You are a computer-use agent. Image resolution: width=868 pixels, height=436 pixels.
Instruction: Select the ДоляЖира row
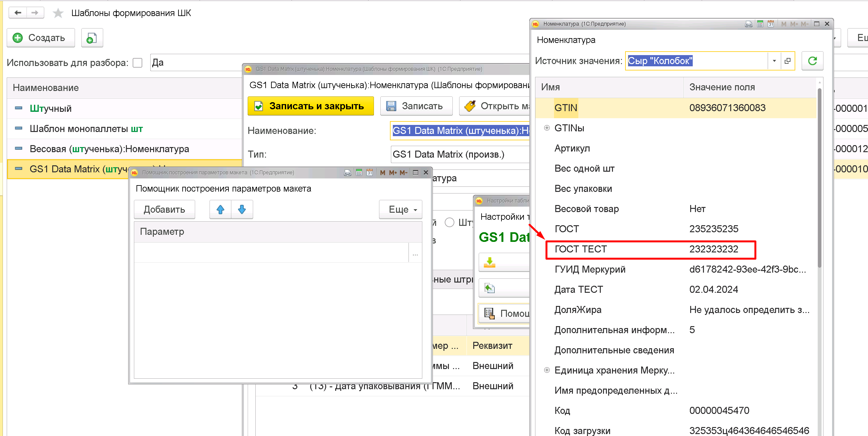(x=676, y=310)
